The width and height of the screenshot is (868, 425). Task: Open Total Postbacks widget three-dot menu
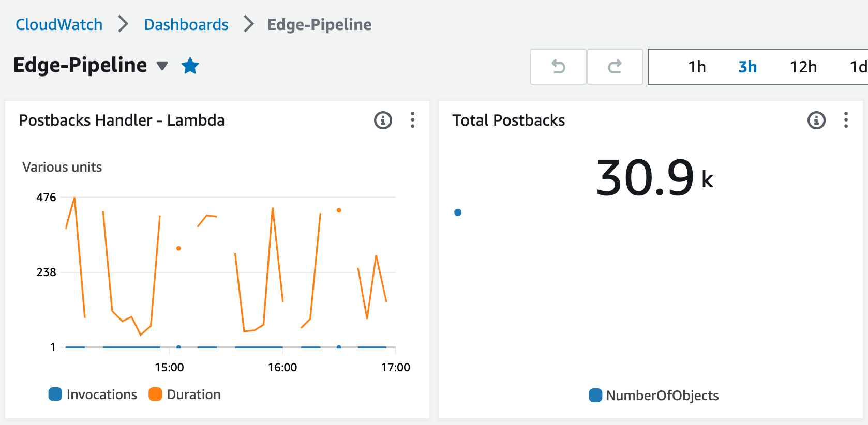click(846, 120)
